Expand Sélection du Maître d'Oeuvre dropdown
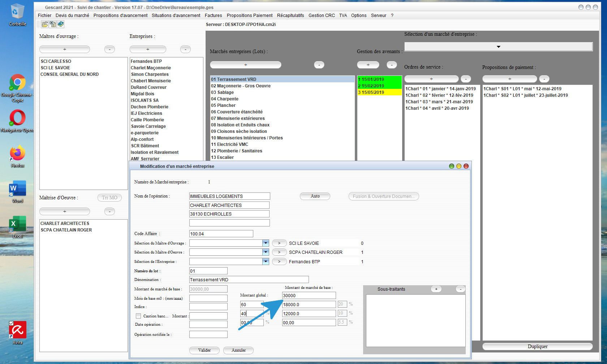 point(266,252)
